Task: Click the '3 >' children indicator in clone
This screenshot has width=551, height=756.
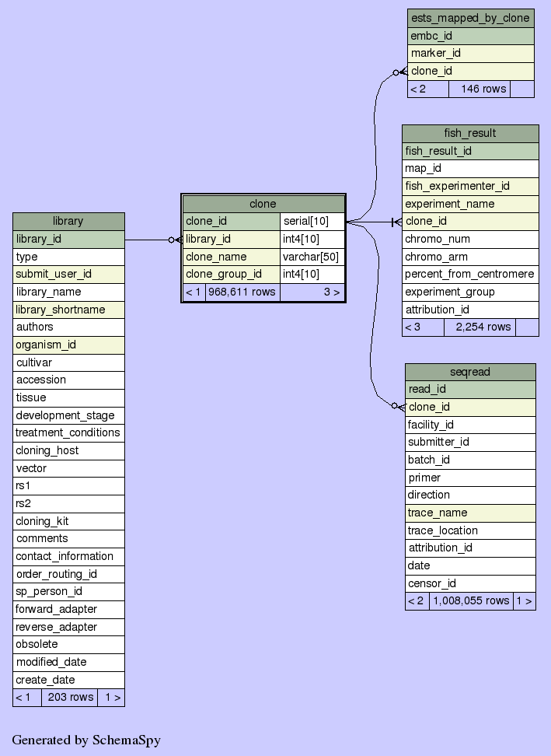Action: [x=331, y=292]
